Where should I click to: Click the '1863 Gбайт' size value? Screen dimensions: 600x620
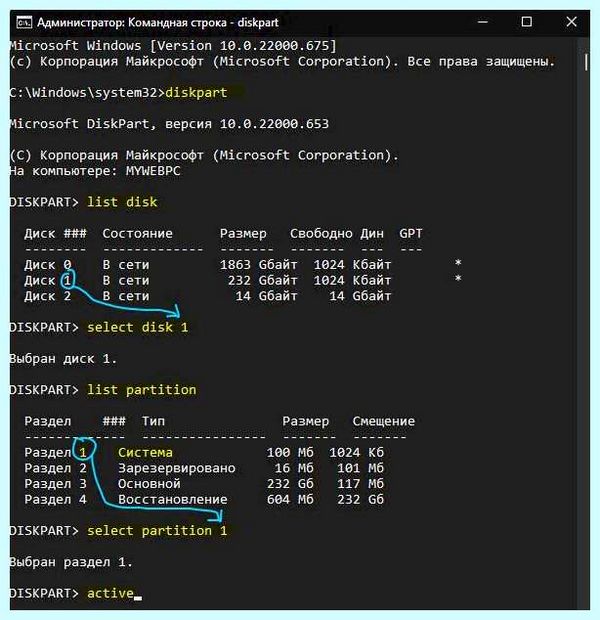pos(258,265)
